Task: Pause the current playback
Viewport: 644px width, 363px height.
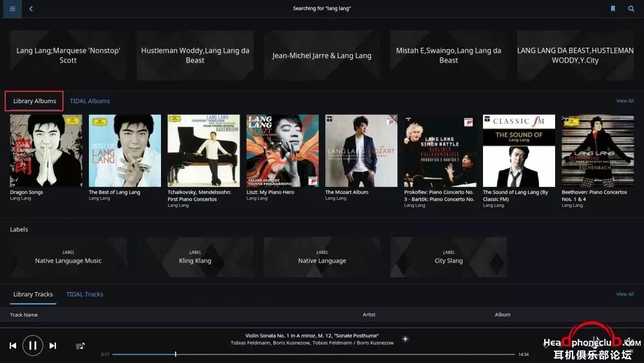Action: (33, 346)
